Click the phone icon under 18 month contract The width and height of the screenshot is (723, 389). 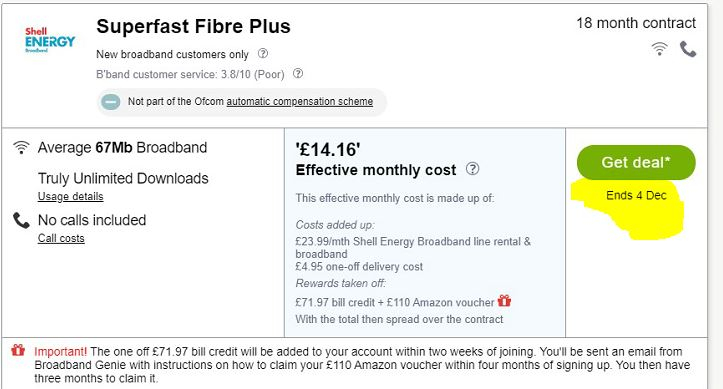pyautogui.click(x=687, y=49)
